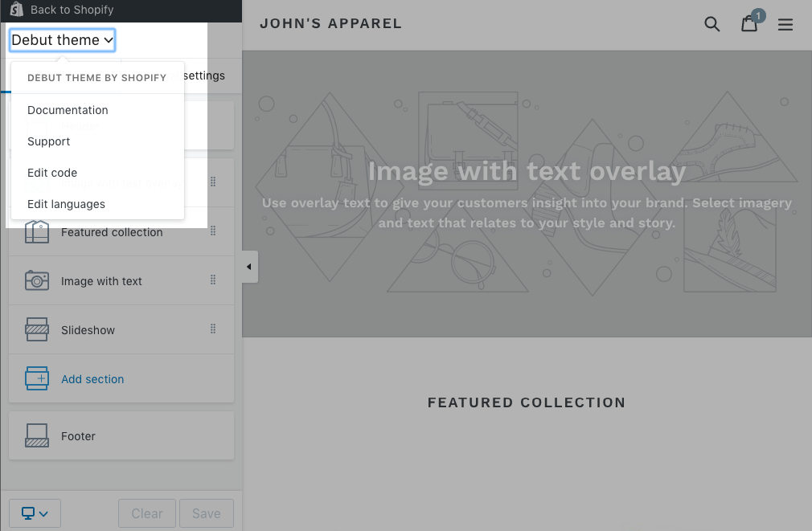The image size is (812, 531).
Task: Click the Shopify bag logo icon
Action: pyautogui.click(x=17, y=10)
